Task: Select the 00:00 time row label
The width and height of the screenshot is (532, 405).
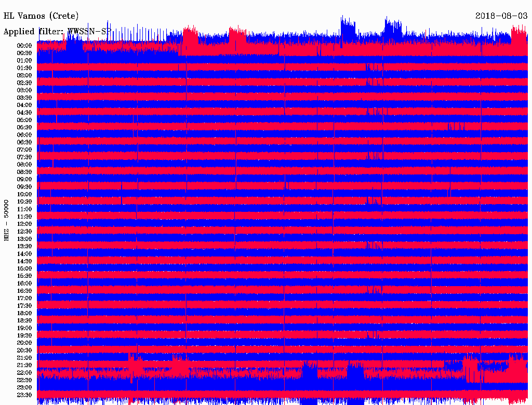Action: pos(24,46)
